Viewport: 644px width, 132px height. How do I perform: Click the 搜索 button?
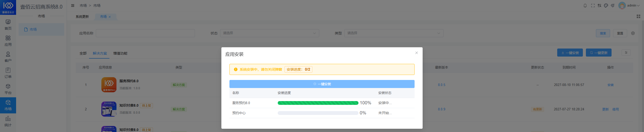tap(603, 33)
